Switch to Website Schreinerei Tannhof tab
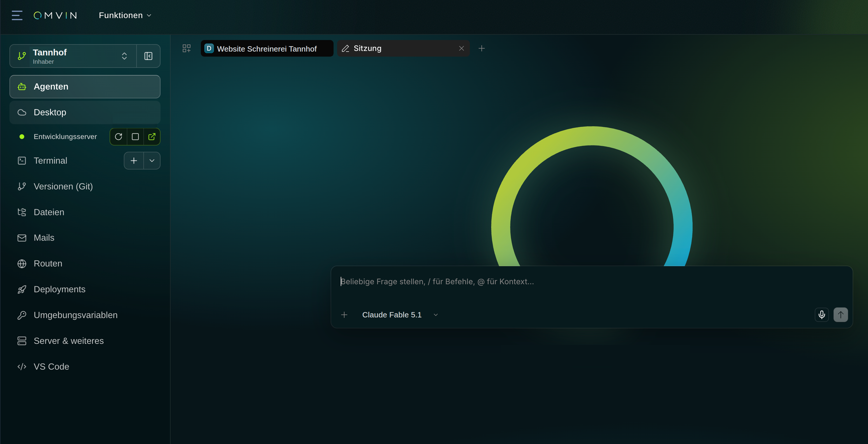This screenshot has height=444, width=868. pyautogui.click(x=267, y=49)
